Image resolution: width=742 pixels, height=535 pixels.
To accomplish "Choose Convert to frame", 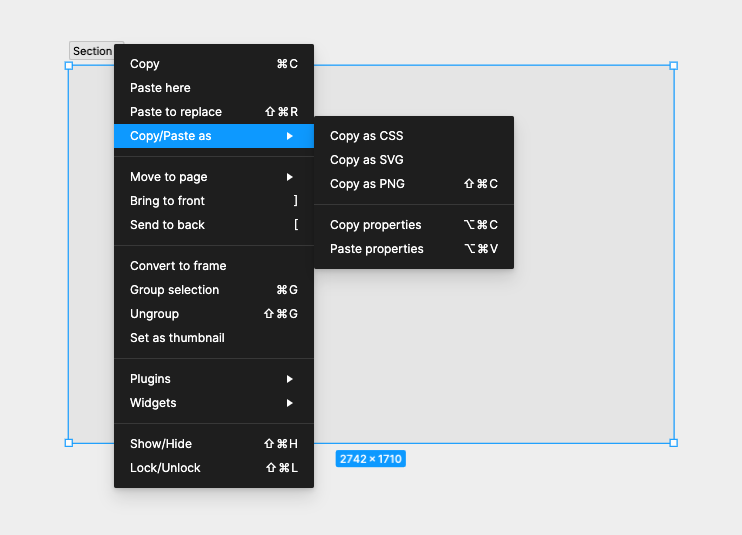I will (x=214, y=266).
